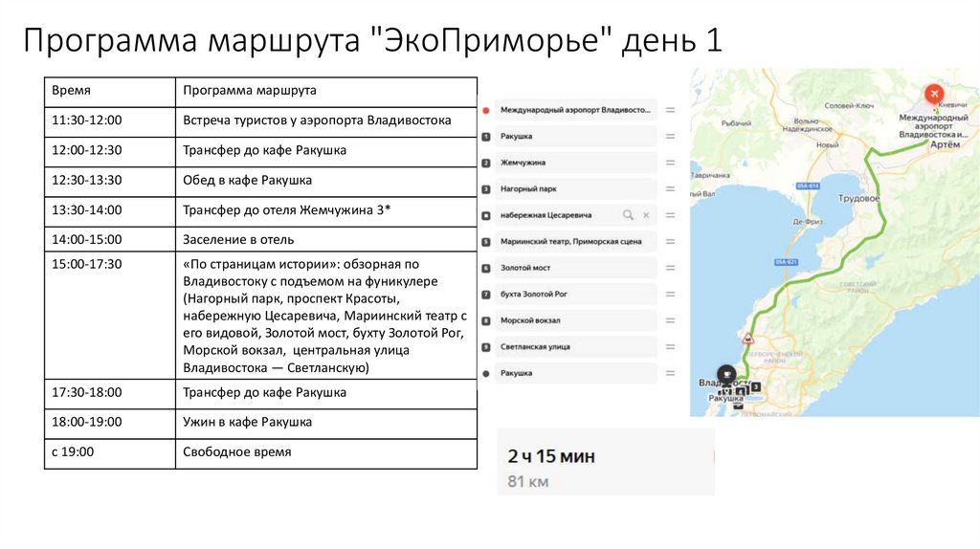Click the Вольно-Надеждинское label on the map
The image size is (980, 549).
(807, 125)
